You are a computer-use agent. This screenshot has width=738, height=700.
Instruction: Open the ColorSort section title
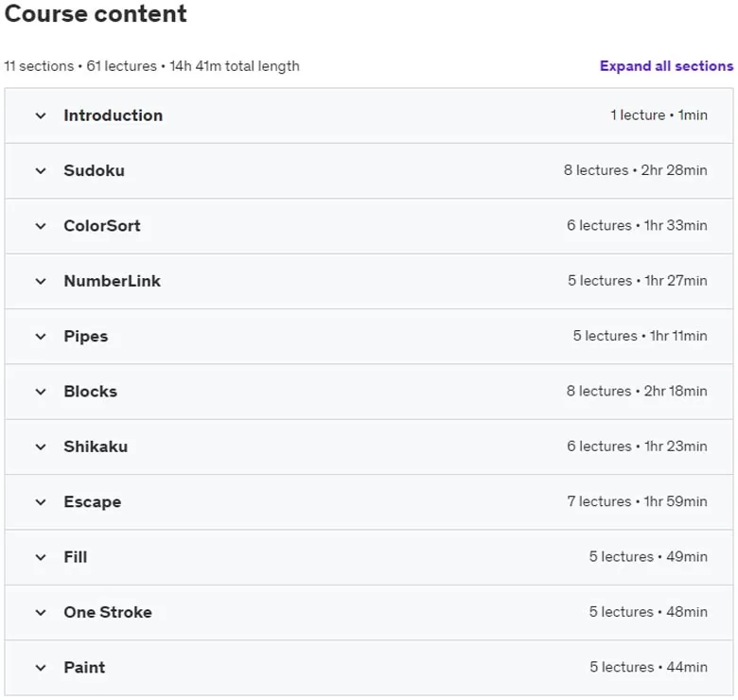(x=102, y=226)
